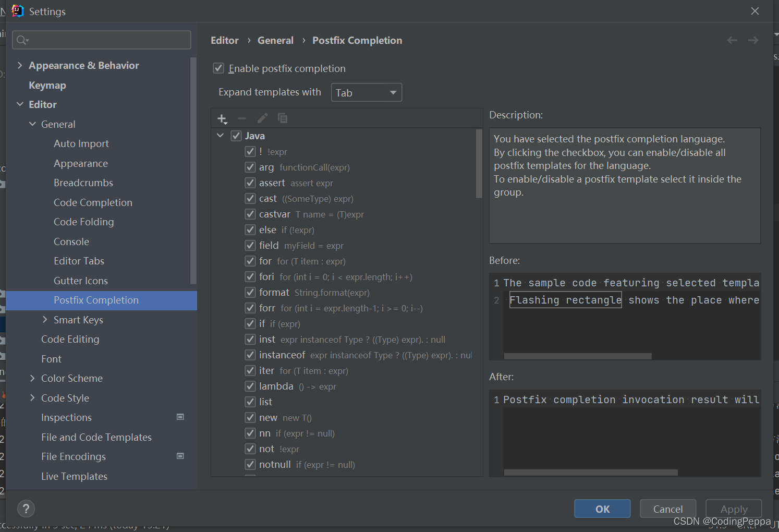This screenshot has height=532, width=779.
Task: Uncheck the castvar template checkbox
Action: [250, 214]
